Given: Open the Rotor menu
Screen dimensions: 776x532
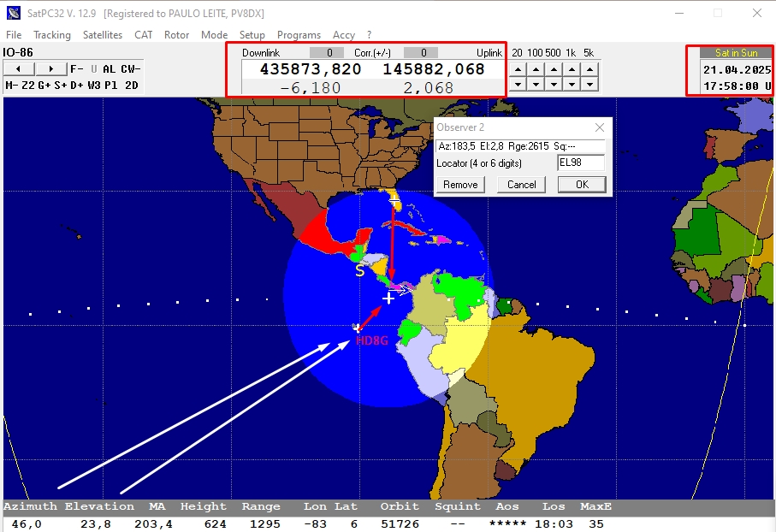Looking at the screenshot, I should coord(177,35).
